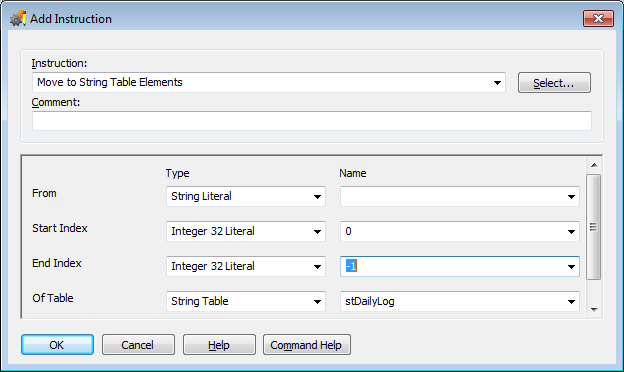Open the Start Index Name dropdown arrow
Viewport: 624px width, 372px height.
(571, 232)
